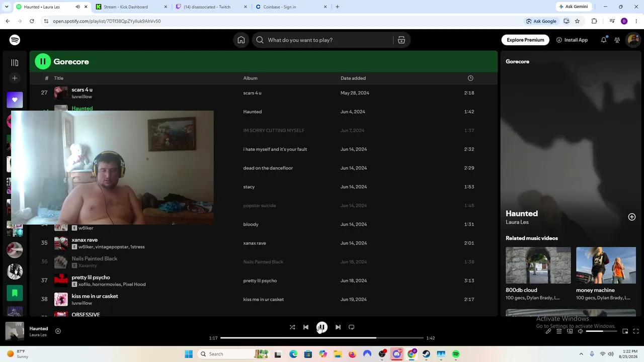
Task: Add current song to Liked Songs in player bar
Action: click(58, 331)
